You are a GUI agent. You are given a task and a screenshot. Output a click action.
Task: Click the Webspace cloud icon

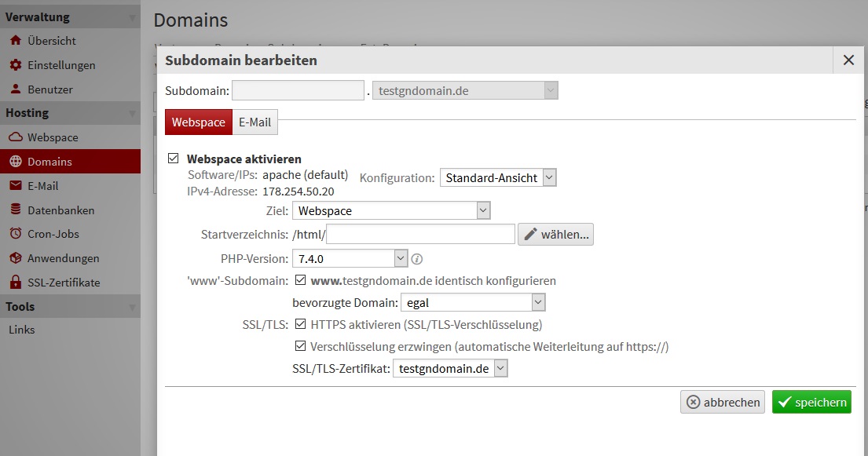[x=15, y=137]
